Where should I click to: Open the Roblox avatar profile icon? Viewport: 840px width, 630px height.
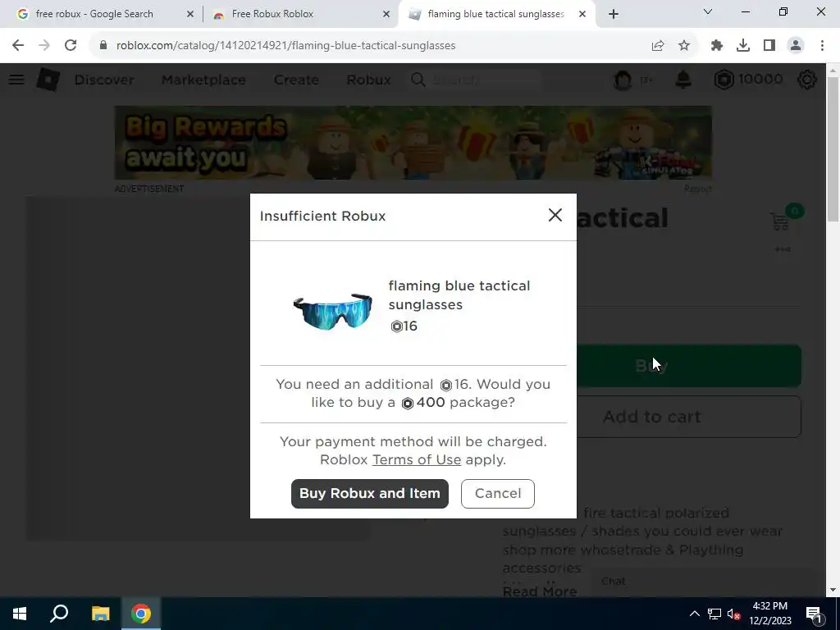click(x=623, y=80)
